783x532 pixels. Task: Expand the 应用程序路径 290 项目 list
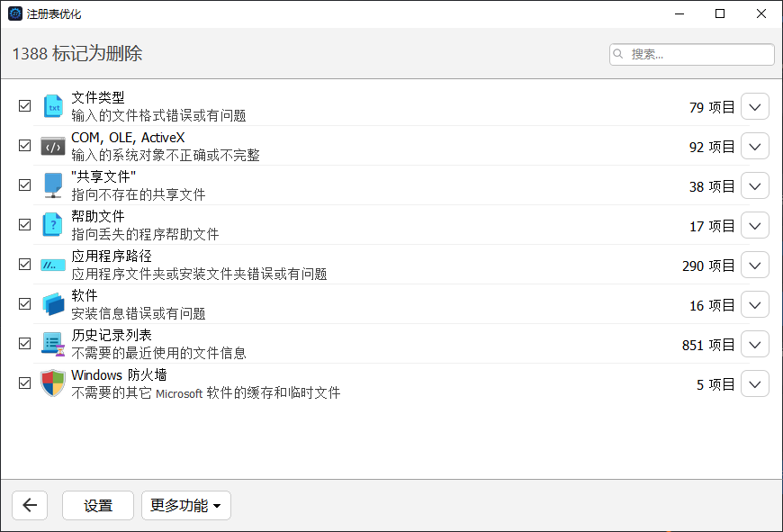tap(754, 265)
